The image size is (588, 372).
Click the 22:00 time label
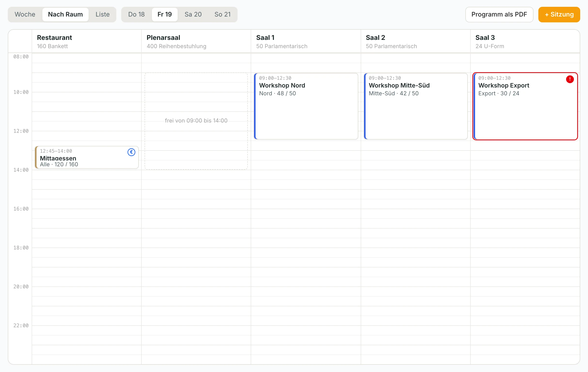pyautogui.click(x=21, y=326)
